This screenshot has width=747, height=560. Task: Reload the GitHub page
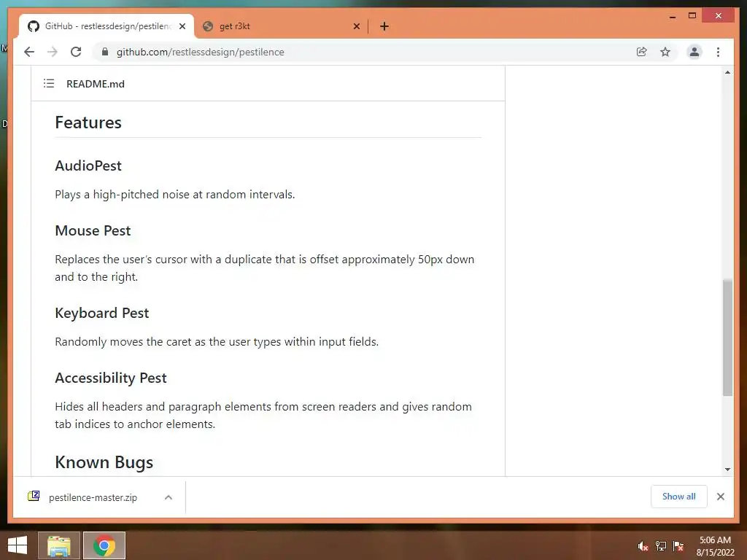tap(76, 52)
